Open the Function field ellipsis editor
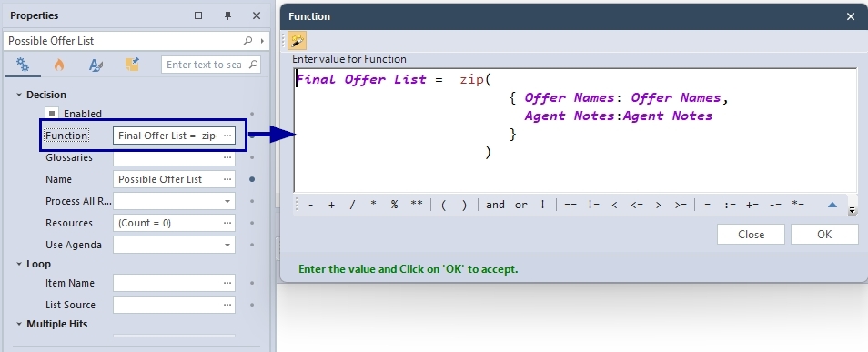The width and height of the screenshot is (868, 352). tap(227, 136)
